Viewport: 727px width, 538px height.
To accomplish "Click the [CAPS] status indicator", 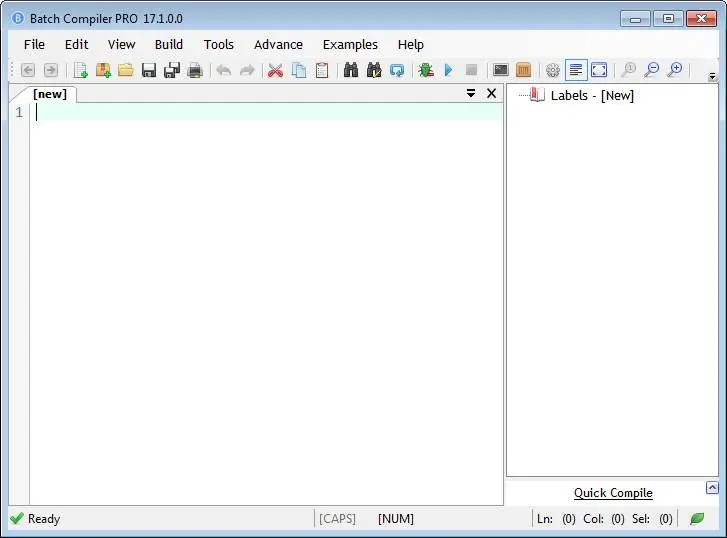I will [x=337, y=519].
